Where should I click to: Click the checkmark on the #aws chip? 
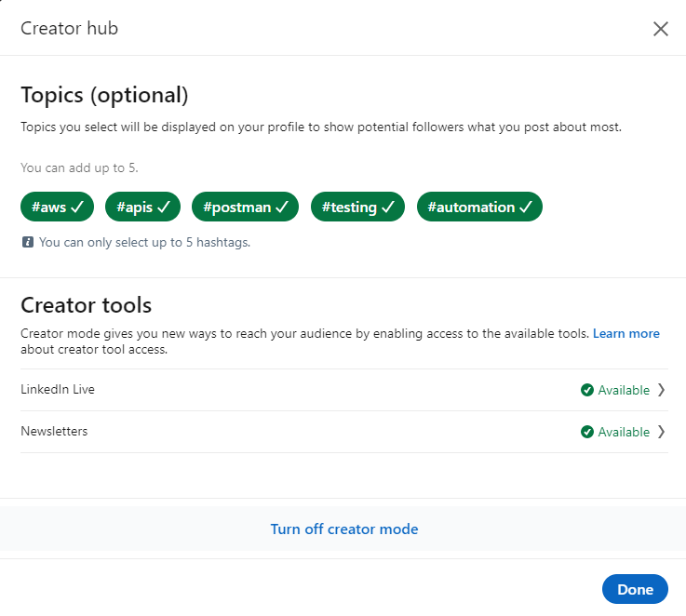(x=77, y=208)
